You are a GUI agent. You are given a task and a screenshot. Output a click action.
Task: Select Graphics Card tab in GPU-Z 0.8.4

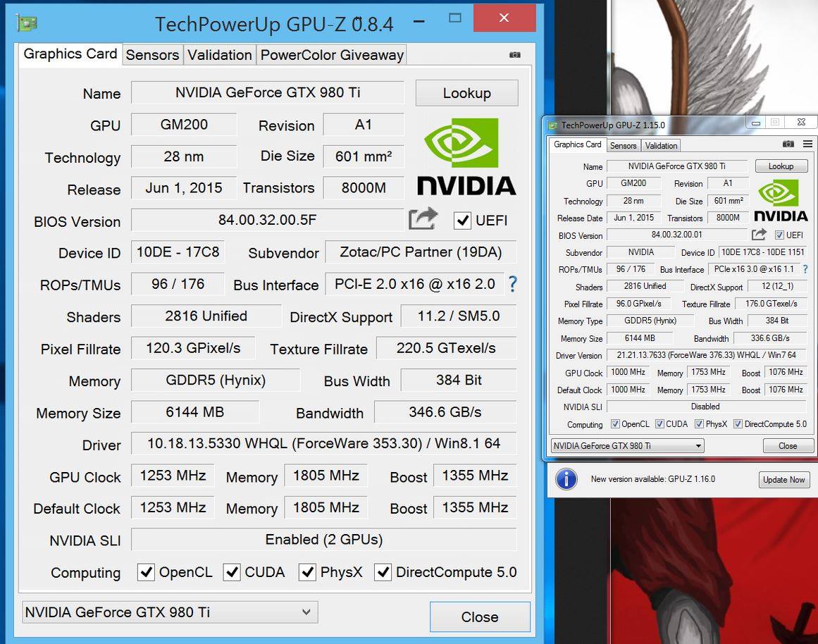pos(70,54)
